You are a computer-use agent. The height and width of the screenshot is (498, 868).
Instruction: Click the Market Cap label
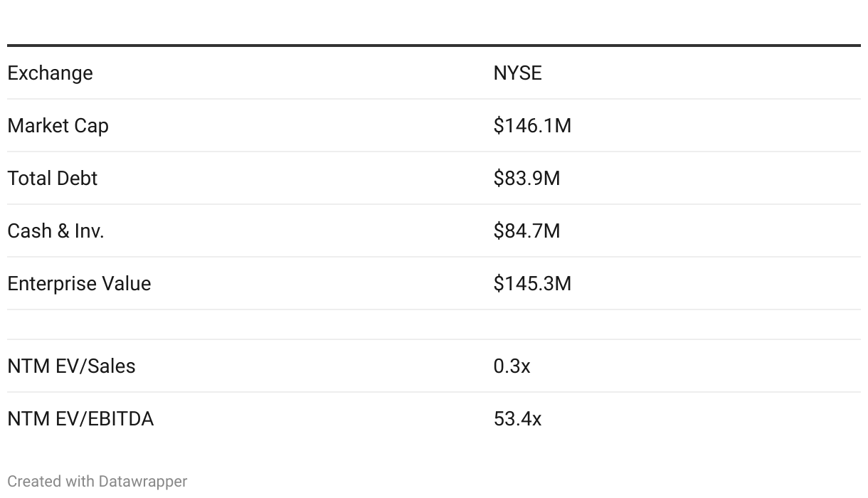tap(58, 126)
